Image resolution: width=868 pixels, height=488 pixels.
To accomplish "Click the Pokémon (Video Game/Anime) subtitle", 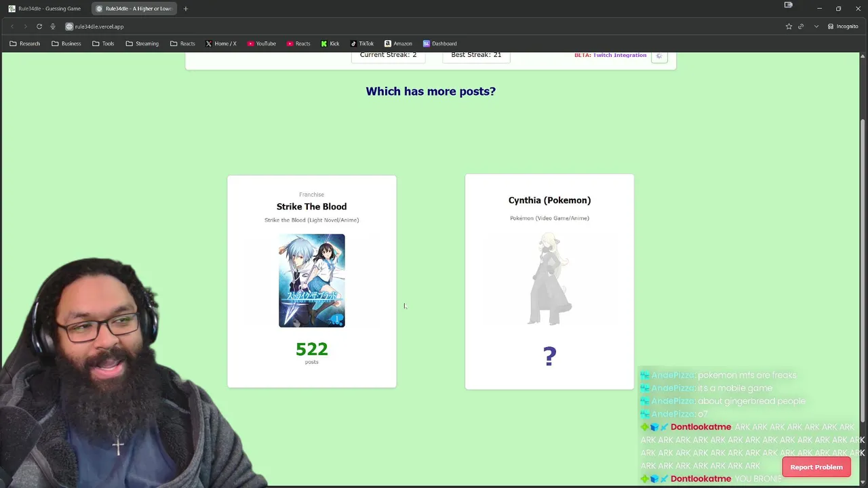I will 550,218.
